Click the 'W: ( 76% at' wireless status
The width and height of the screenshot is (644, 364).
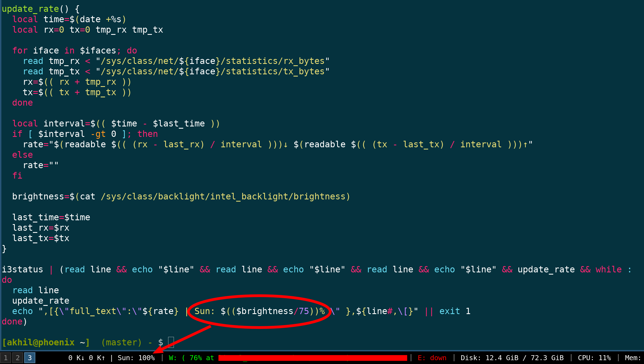point(191,358)
